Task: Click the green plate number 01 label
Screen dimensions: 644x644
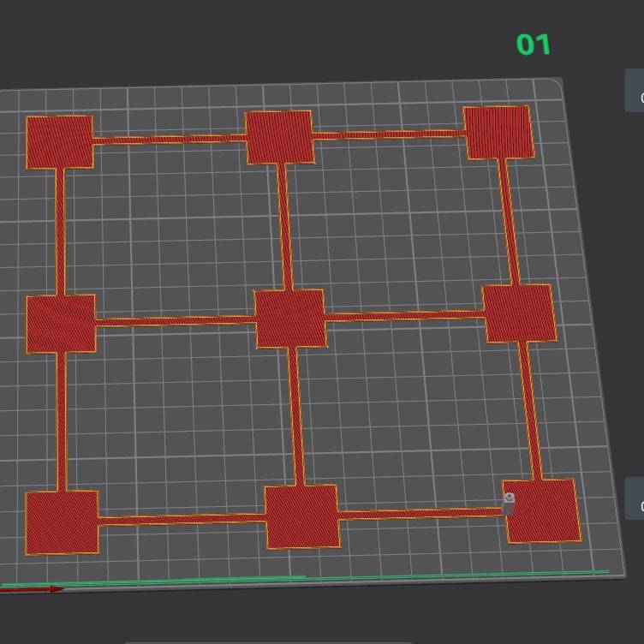Action: (x=534, y=45)
